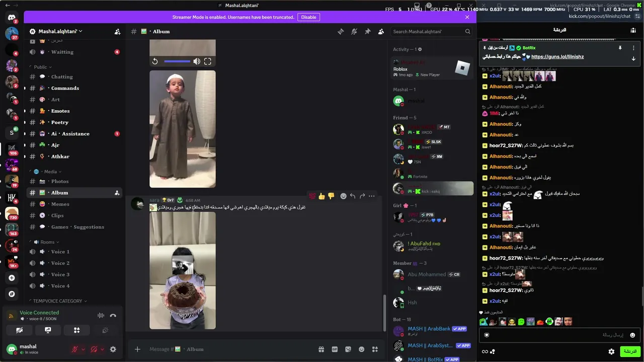
Task: Open the 100 emoji reaction on sara's message
Action: point(312,196)
